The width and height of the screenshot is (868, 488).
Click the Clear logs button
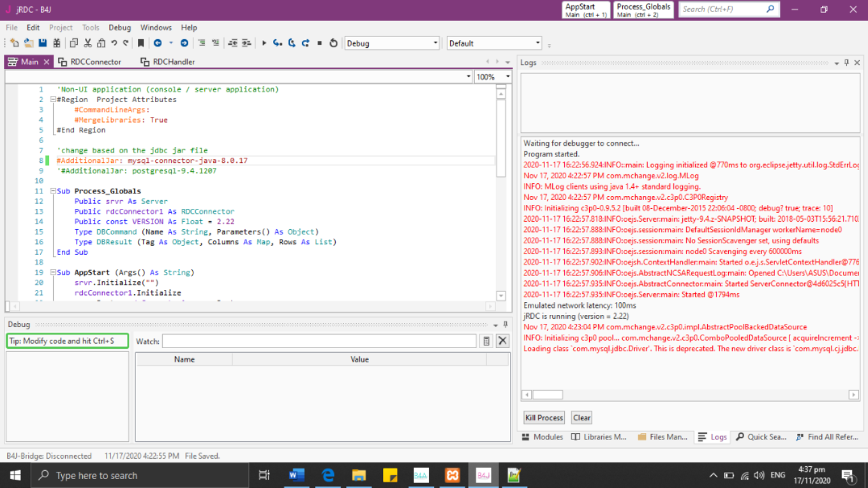coord(581,418)
